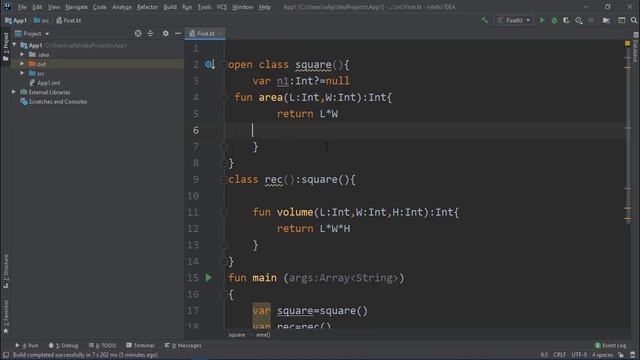640x360 pixels.
Task: Click the src breadcrumb in the navigation bar
Action: click(x=41, y=20)
